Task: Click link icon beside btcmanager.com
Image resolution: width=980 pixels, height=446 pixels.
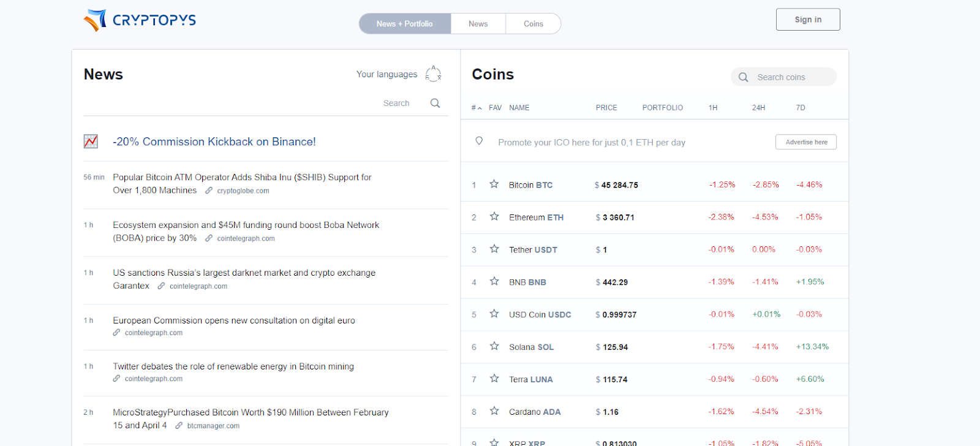Action: click(179, 425)
